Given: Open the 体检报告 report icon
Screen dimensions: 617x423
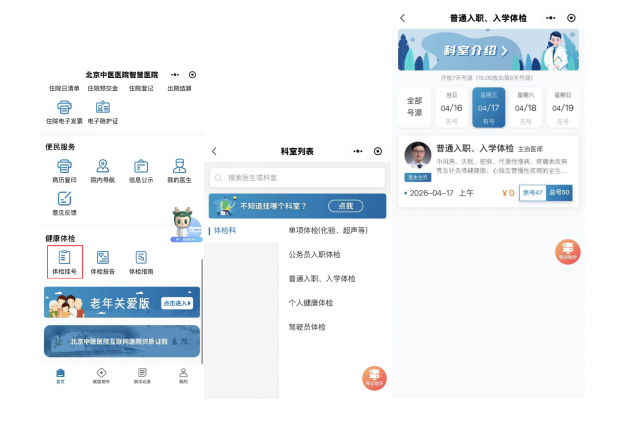Looking at the screenshot, I should pos(102,257).
